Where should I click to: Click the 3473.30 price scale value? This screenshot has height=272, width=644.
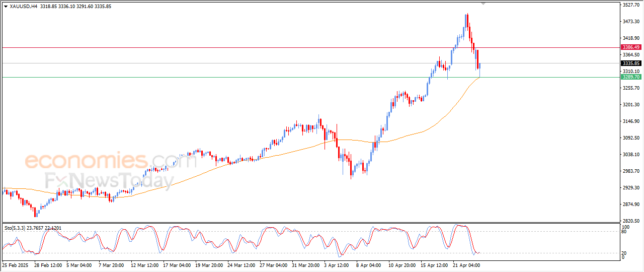pyautogui.click(x=631, y=22)
